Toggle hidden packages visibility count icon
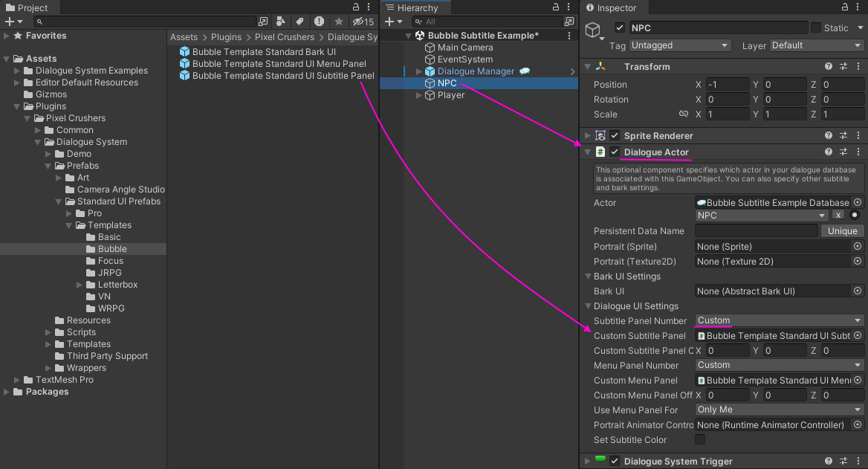 click(363, 22)
